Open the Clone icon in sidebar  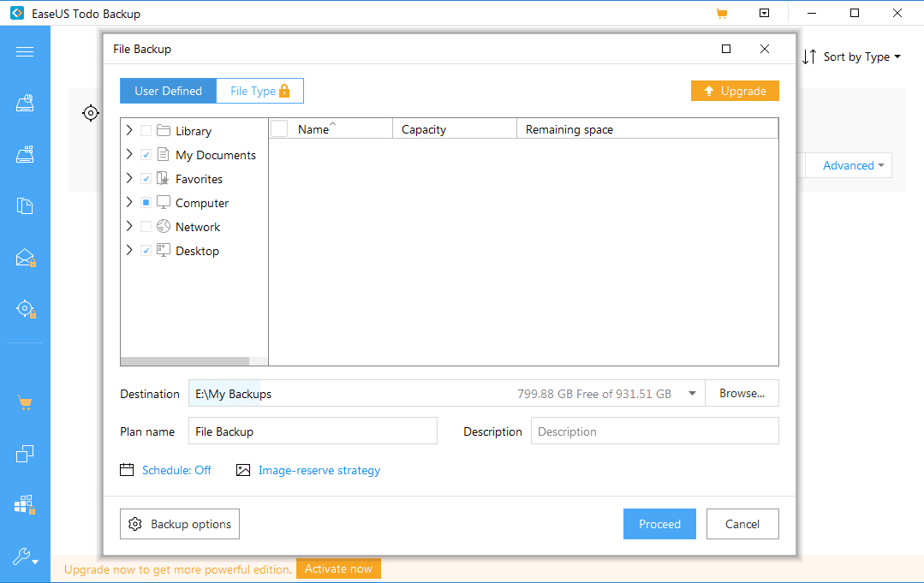click(25, 454)
